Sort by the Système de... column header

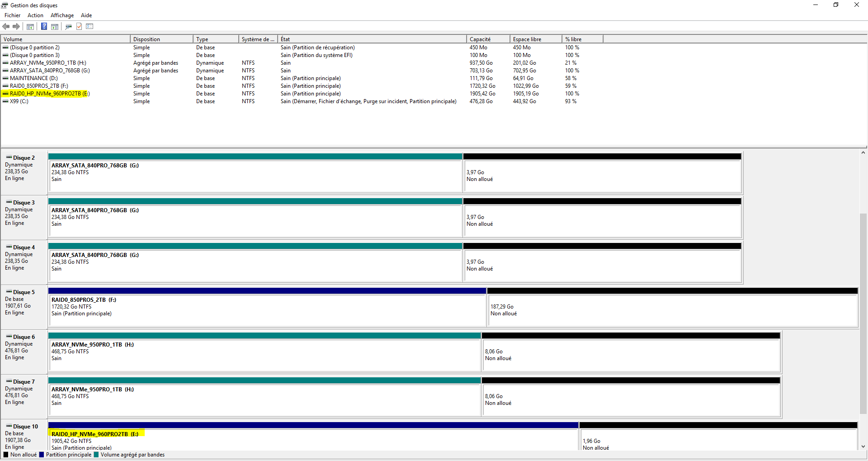(258, 39)
